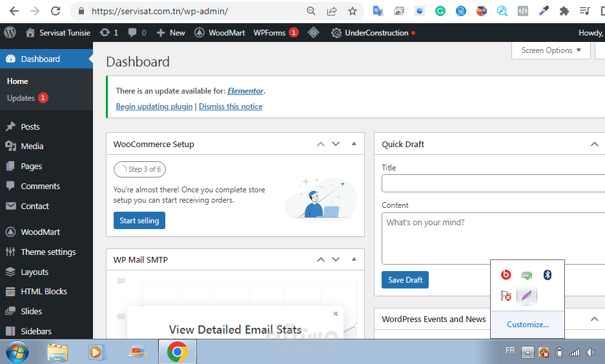This screenshot has height=364, width=605.
Task: Open Layouts in the sidebar
Action: 34,272
